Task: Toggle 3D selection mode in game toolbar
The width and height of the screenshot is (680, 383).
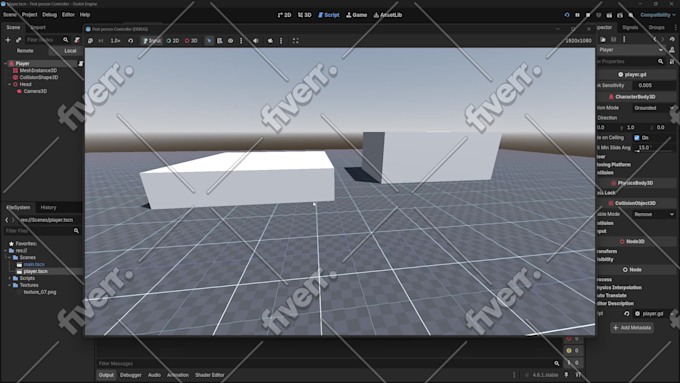Action: coord(191,41)
